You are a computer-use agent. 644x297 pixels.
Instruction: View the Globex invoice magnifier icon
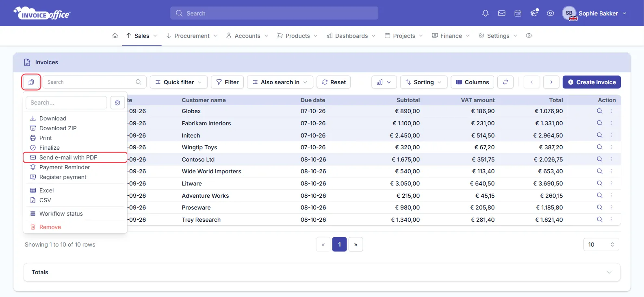pyautogui.click(x=599, y=111)
